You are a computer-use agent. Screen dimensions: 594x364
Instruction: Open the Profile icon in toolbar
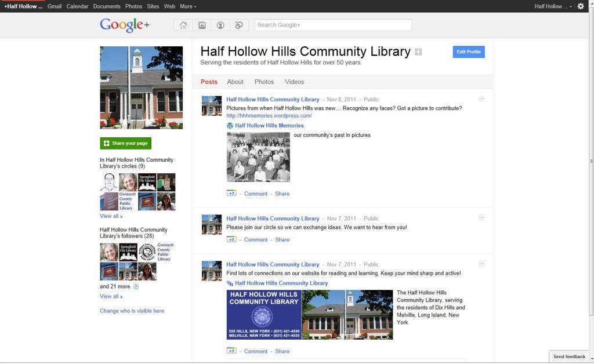point(220,25)
